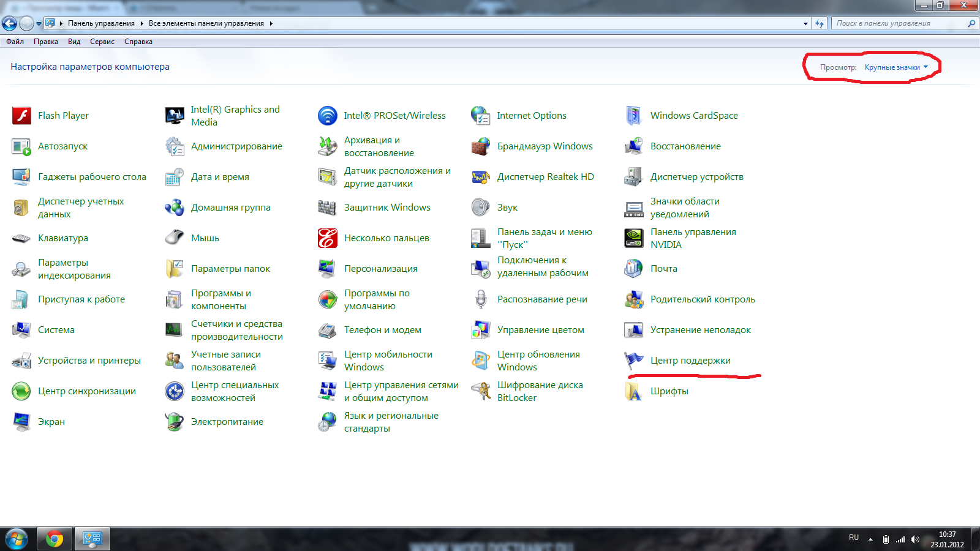Open the Сервис menu
Screen dimensions: 980x551
pyautogui.click(x=102, y=42)
